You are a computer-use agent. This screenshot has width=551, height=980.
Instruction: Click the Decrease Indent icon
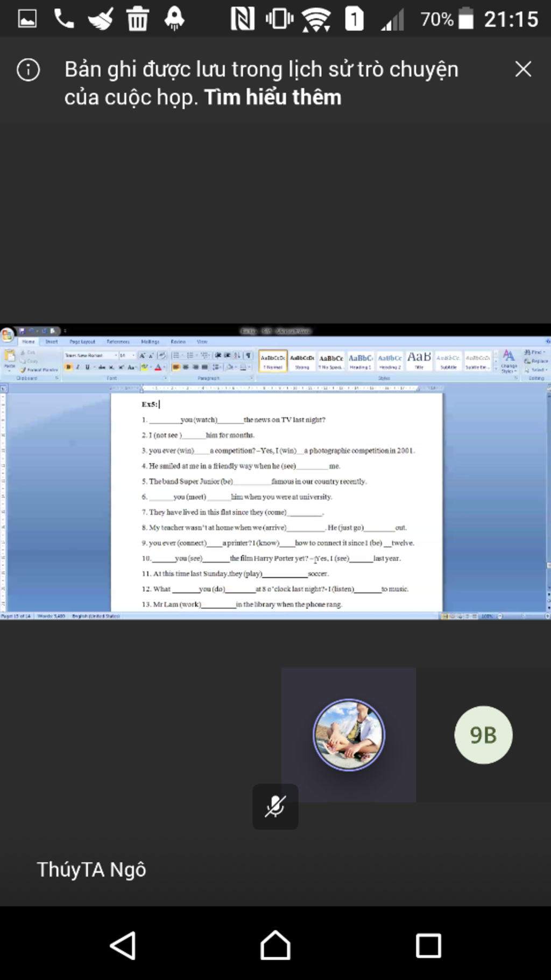click(x=218, y=355)
